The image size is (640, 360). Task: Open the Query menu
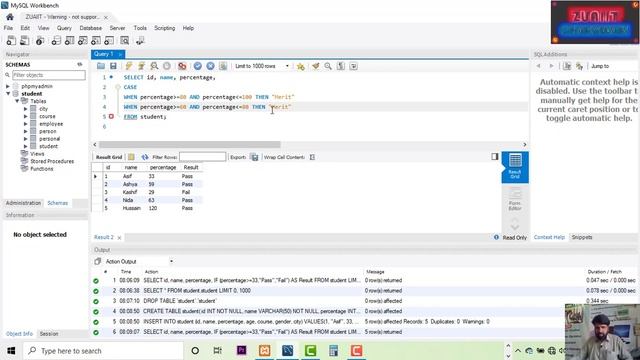pyautogui.click(x=64, y=28)
